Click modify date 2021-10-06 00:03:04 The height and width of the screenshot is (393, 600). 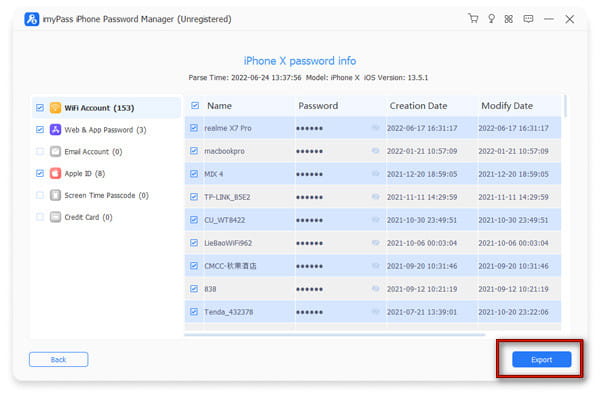point(513,243)
